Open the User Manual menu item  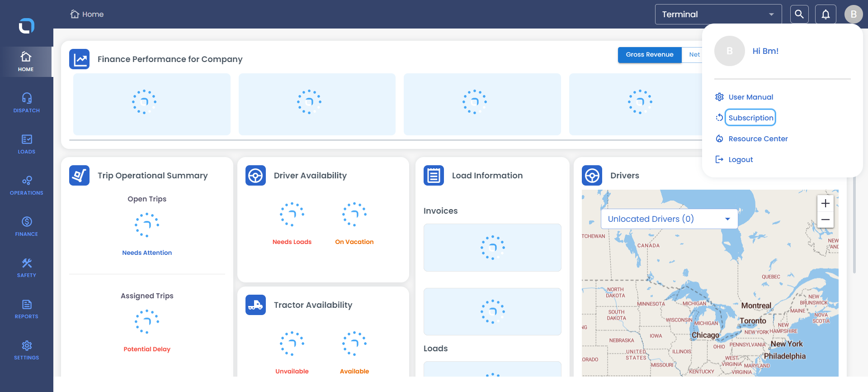tap(751, 97)
